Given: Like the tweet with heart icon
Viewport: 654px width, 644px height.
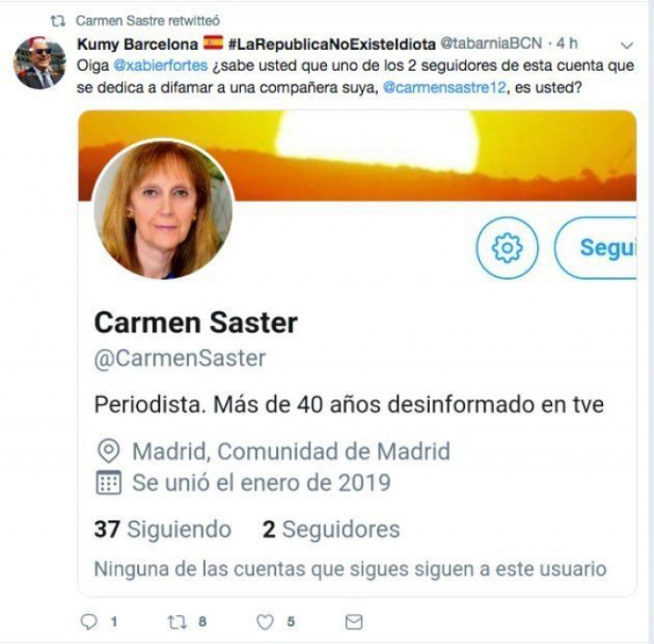Looking at the screenshot, I should click(x=265, y=622).
